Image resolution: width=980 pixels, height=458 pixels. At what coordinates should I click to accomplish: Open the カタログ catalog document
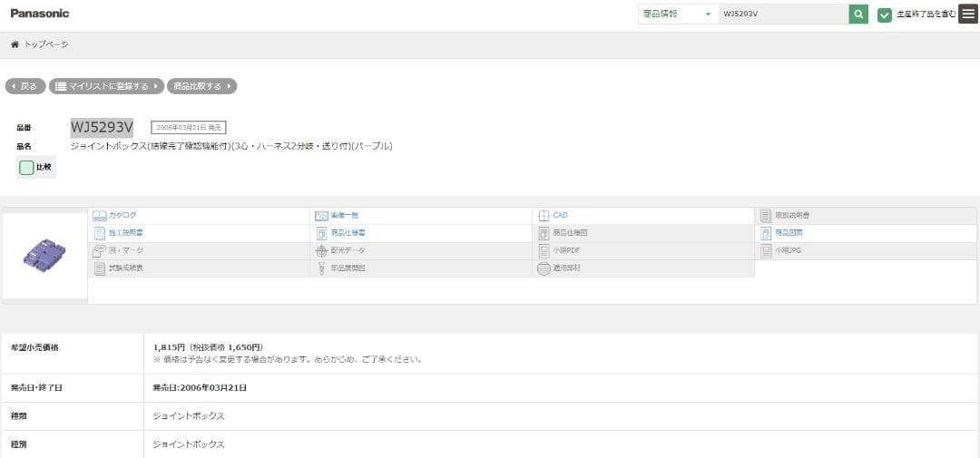point(122,216)
